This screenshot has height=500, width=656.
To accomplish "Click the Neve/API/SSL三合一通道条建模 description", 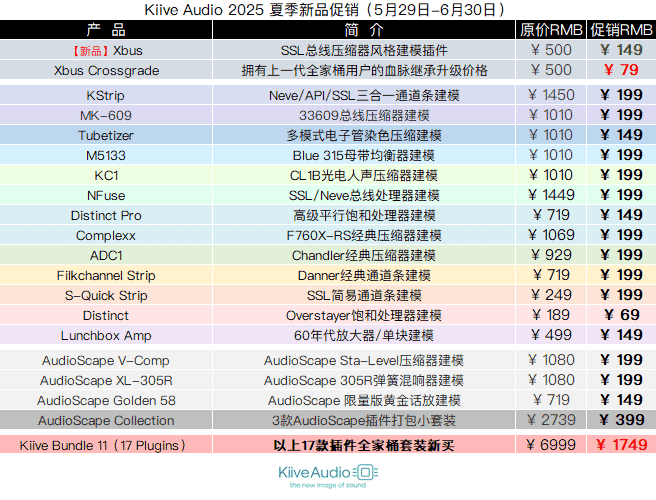I will click(x=364, y=95).
